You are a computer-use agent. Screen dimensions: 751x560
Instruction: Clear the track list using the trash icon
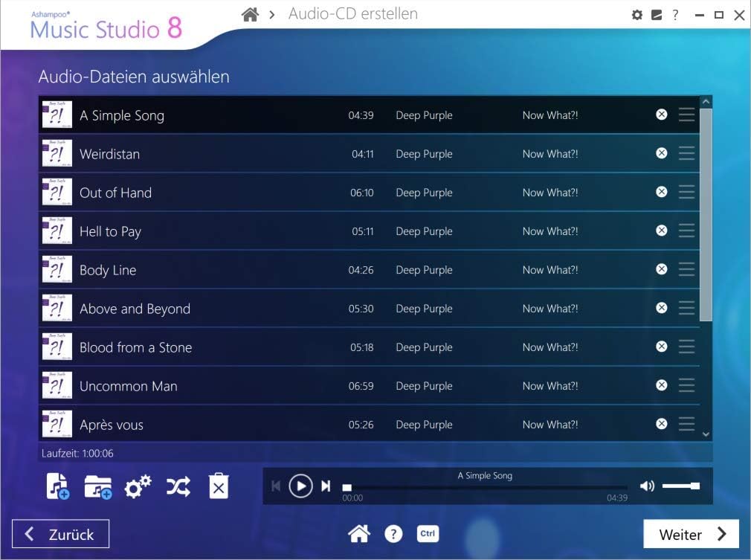click(x=219, y=485)
